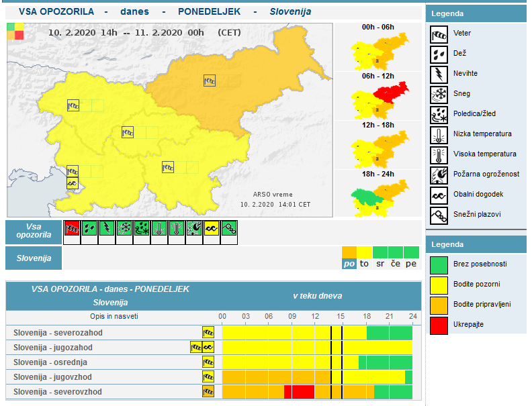This screenshot has height=406, width=532.
Task: Click the coastal event icon on the southwest map region
Action: point(73,183)
